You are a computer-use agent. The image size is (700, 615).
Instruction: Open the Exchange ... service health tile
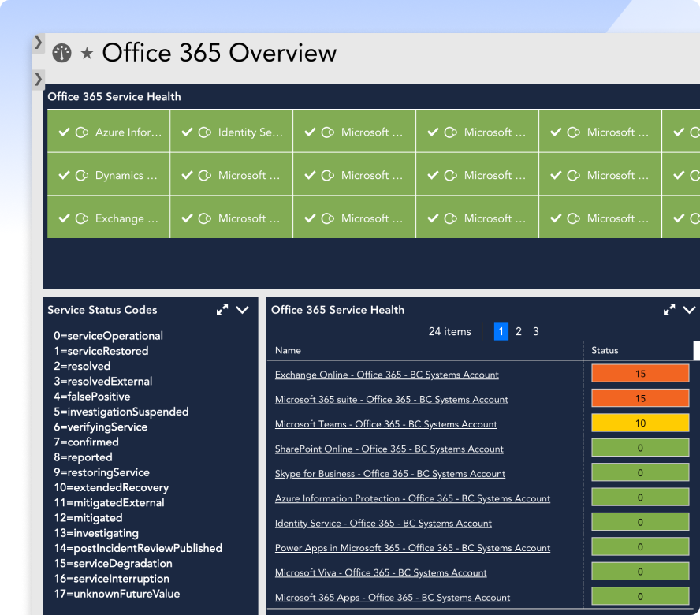[x=109, y=218]
